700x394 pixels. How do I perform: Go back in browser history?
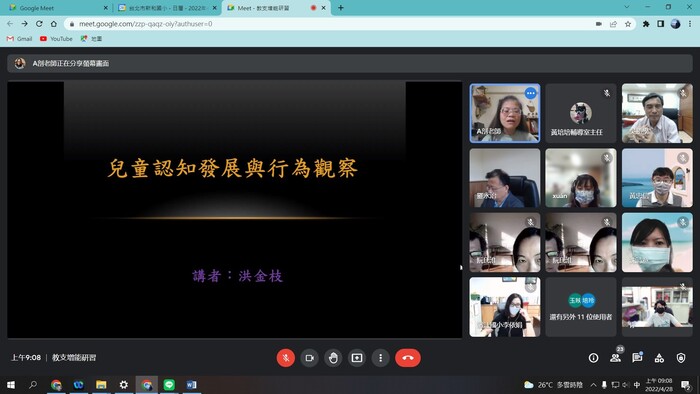[x=10, y=24]
